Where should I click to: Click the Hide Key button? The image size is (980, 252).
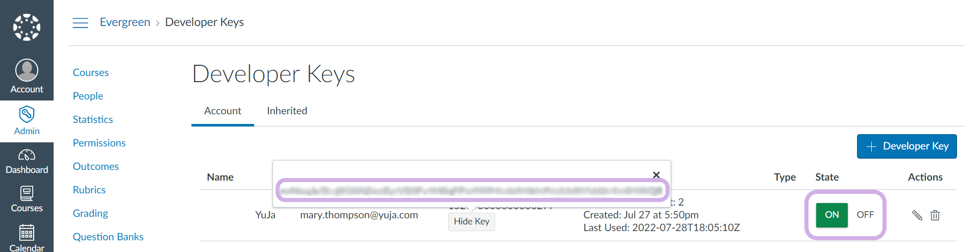point(471,221)
